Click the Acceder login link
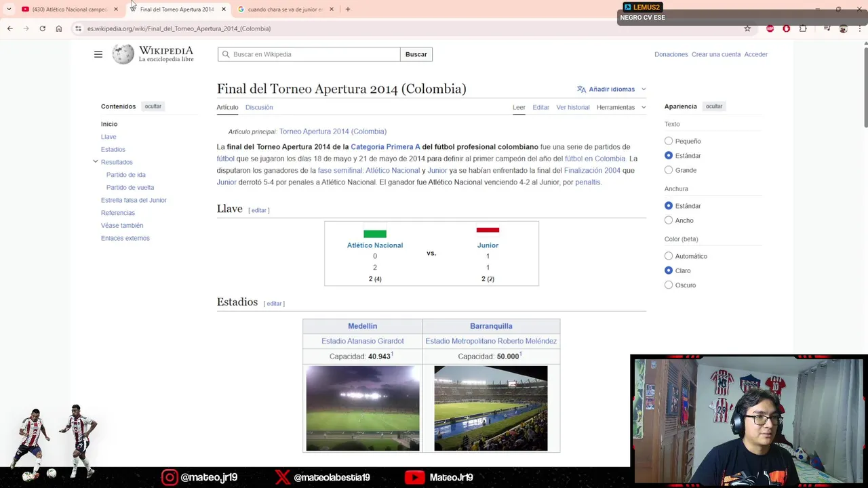868x488 pixels. pyautogui.click(x=756, y=54)
